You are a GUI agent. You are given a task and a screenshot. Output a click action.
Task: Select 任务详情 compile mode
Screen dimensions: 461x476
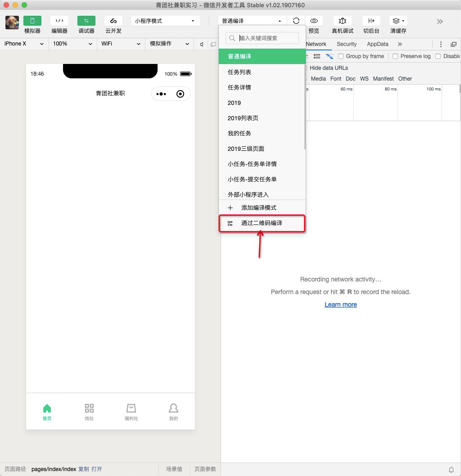pos(262,87)
